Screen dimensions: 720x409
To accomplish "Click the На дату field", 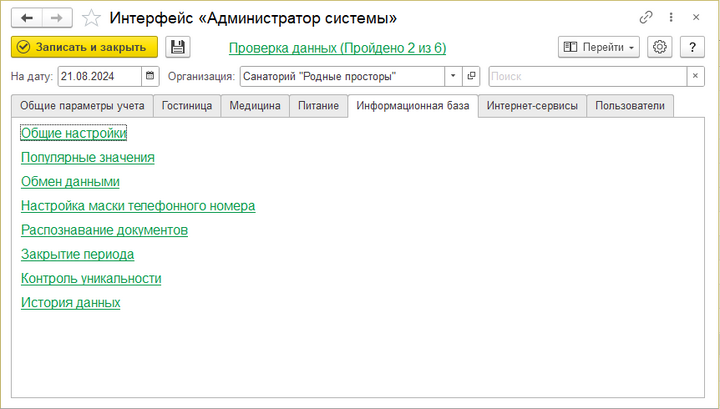I will [100, 76].
